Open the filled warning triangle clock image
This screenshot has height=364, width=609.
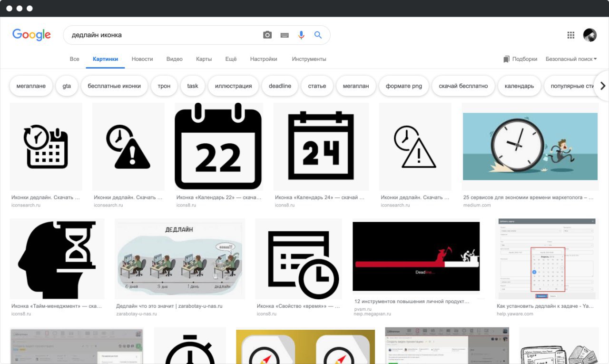point(128,147)
